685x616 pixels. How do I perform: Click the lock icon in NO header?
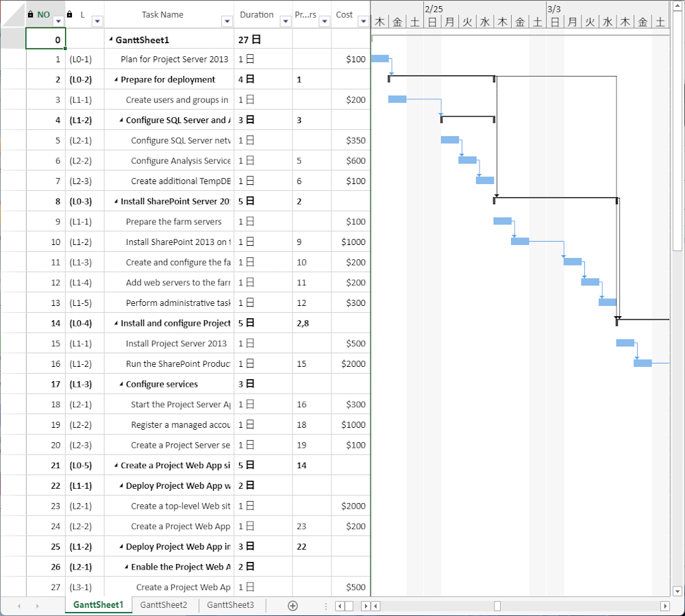tap(30, 14)
